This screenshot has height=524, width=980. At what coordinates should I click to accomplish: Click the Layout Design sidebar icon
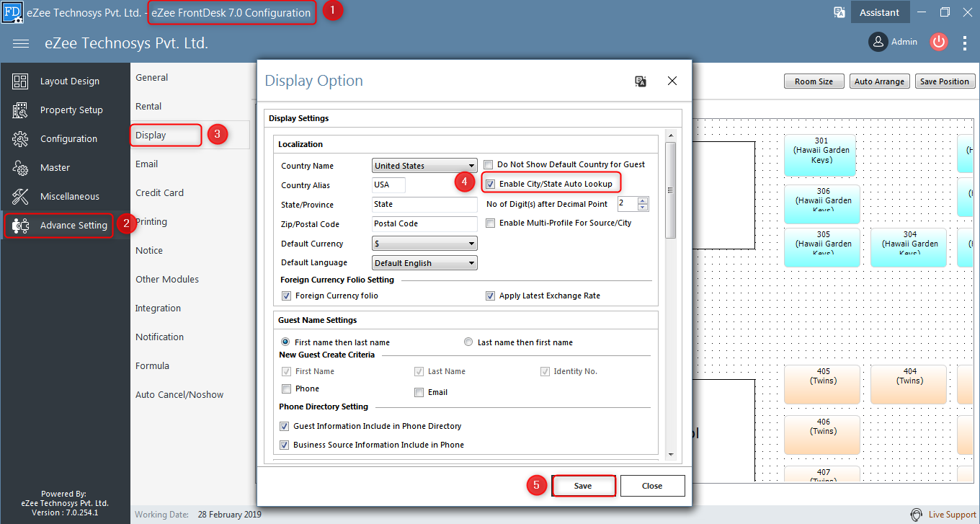pos(20,81)
